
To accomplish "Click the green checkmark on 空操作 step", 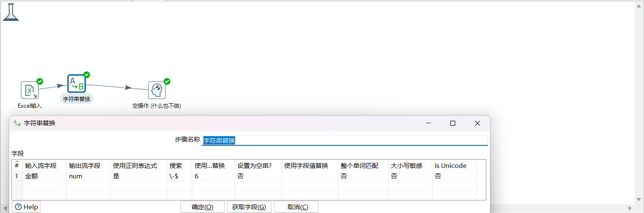I will [x=167, y=81].
